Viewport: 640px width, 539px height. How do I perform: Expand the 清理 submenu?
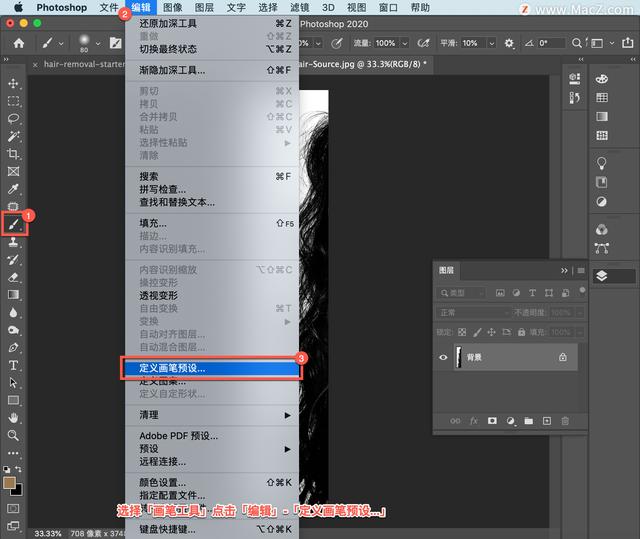[212, 415]
